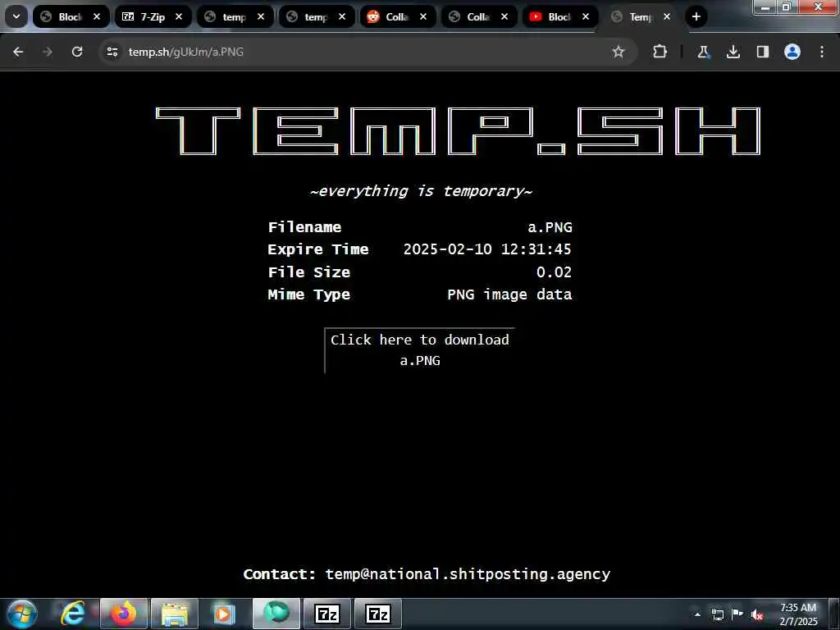
Task: Click the everything is temporary tagline
Action: 421,191
